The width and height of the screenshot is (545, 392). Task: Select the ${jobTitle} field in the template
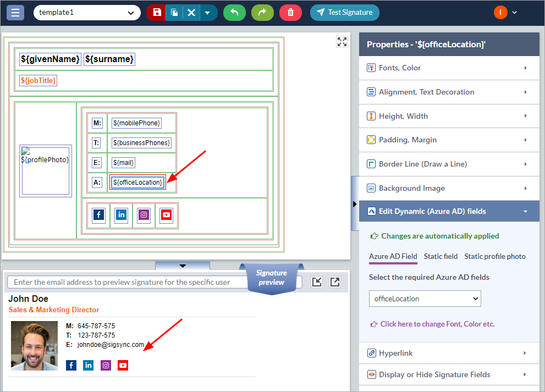pos(38,81)
